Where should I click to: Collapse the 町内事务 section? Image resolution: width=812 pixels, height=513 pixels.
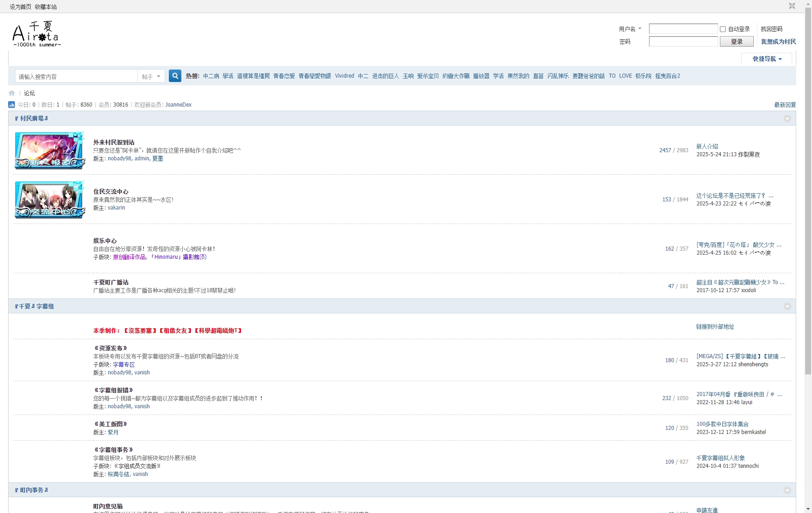pyautogui.click(x=787, y=490)
